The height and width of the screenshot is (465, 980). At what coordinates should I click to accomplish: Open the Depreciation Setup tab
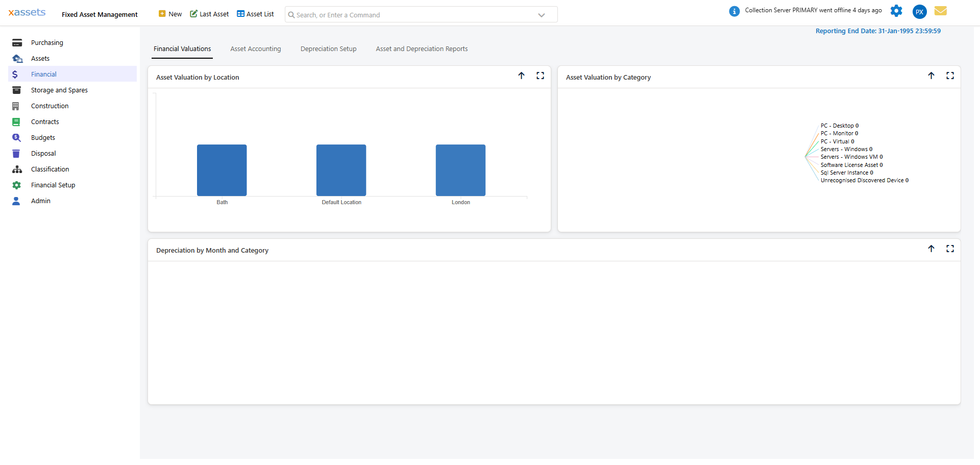[328, 48]
